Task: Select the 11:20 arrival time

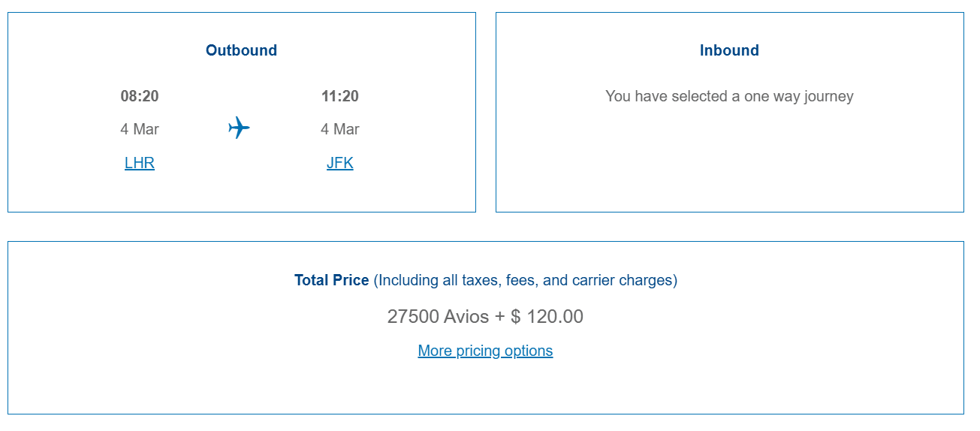Action: 339,96
